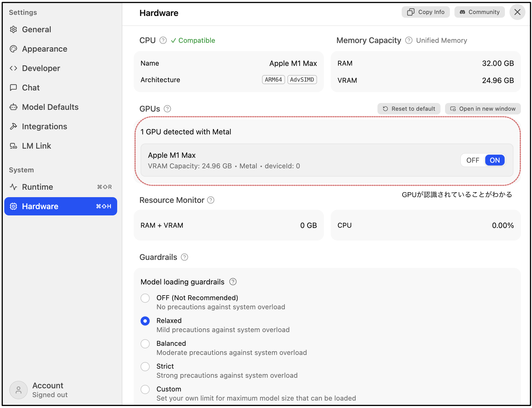This screenshot has width=532, height=408.
Task: Click help icon beside Model loading guardrails
Action: (x=233, y=282)
